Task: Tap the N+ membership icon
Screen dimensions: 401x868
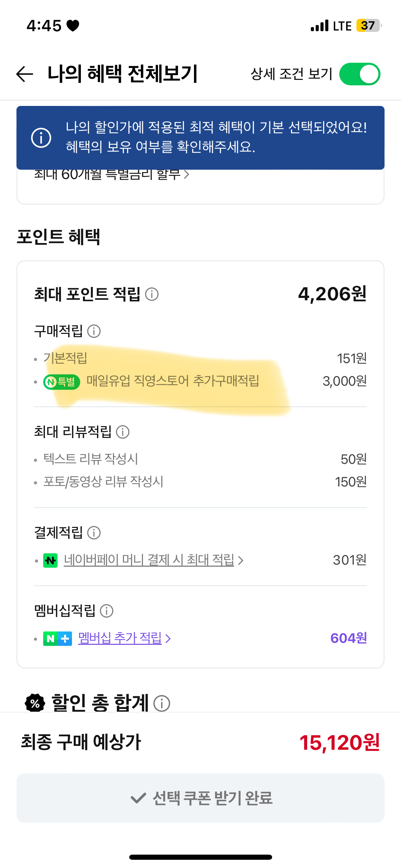Action: 58,639
